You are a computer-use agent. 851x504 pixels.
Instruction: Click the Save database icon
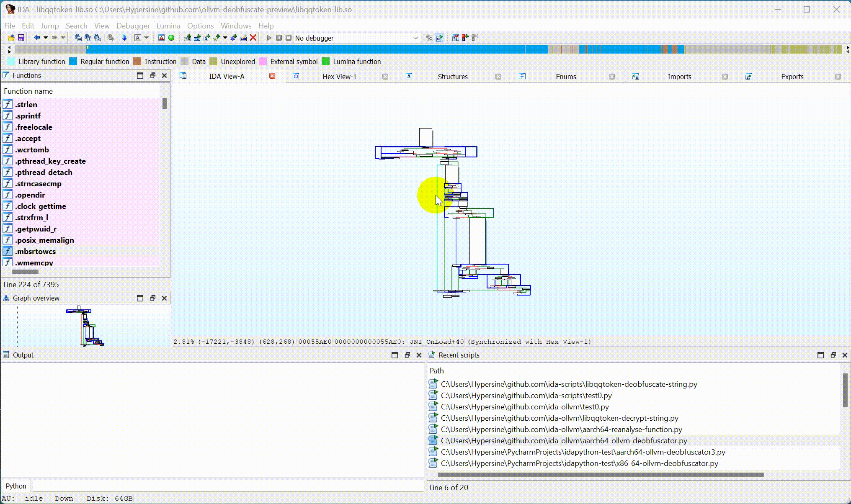[x=21, y=38]
